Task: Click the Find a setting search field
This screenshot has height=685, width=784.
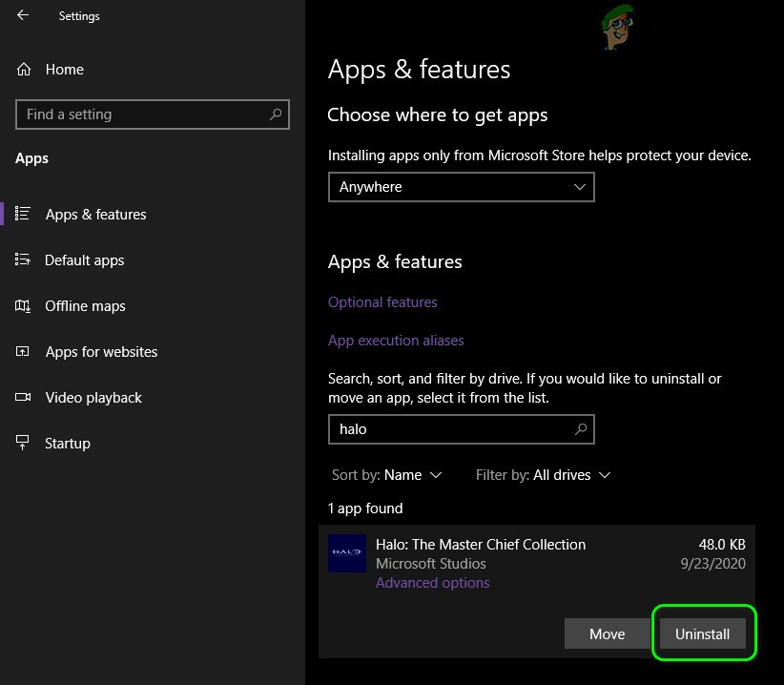Action: click(x=153, y=114)
